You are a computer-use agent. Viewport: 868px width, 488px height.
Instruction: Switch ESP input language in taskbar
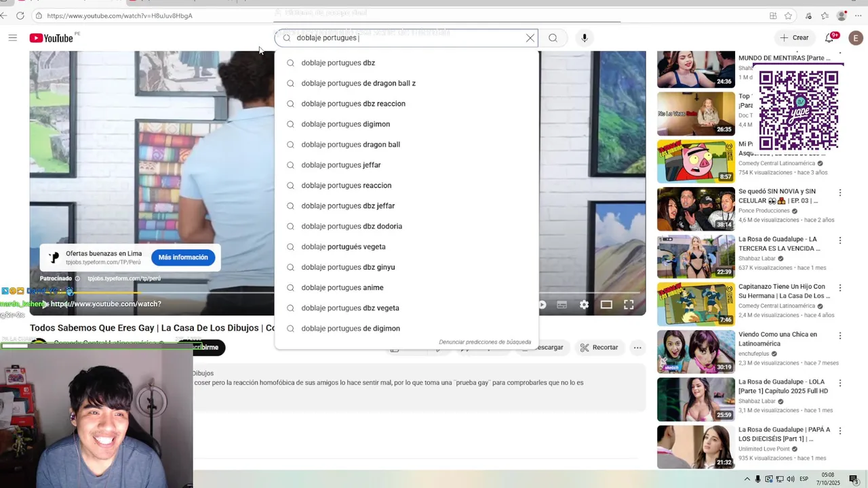pos(804,479)
